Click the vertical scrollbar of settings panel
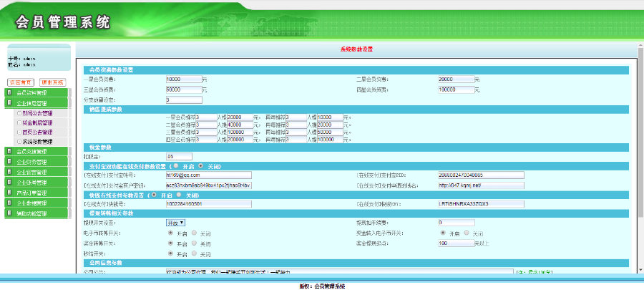 [x=639, y=158]
